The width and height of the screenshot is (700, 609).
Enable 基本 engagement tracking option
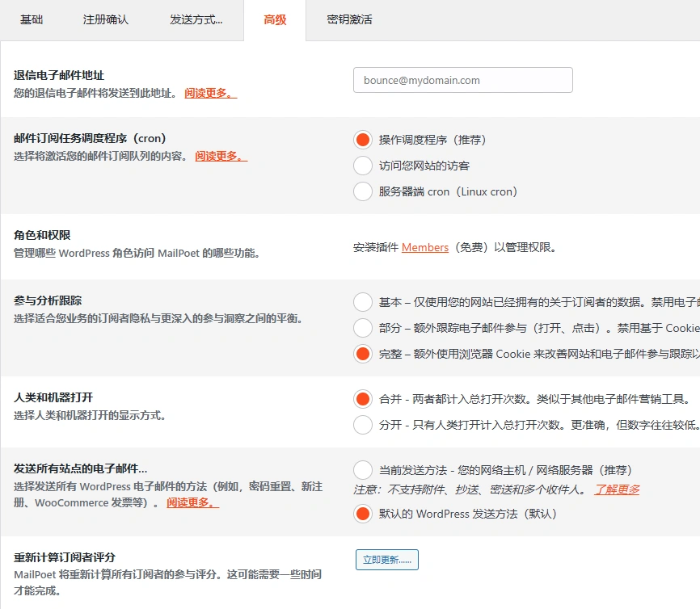coord(362,302)
